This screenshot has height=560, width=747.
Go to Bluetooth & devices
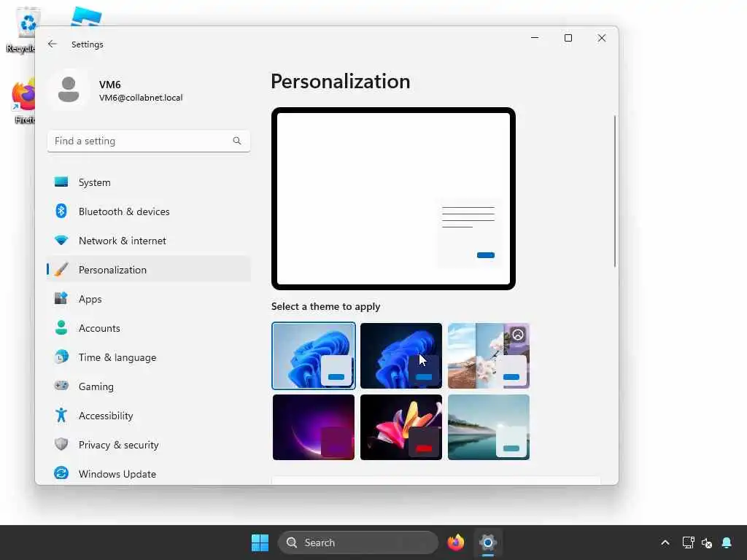149,211
